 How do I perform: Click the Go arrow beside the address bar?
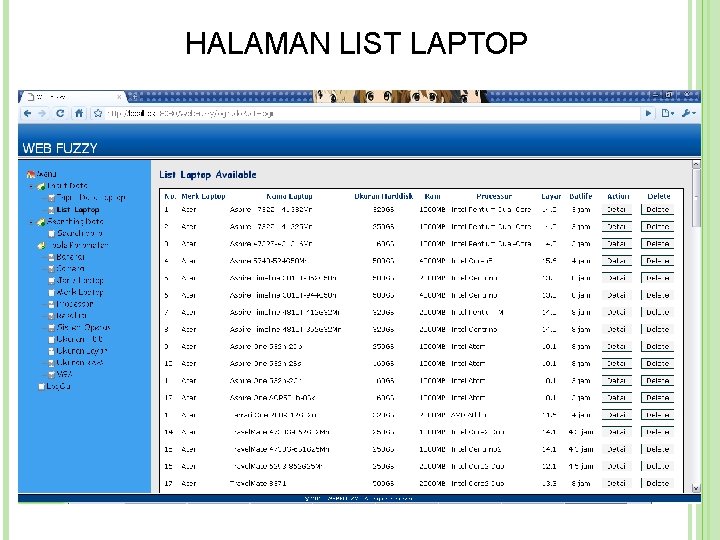click(x=648, y=113)
